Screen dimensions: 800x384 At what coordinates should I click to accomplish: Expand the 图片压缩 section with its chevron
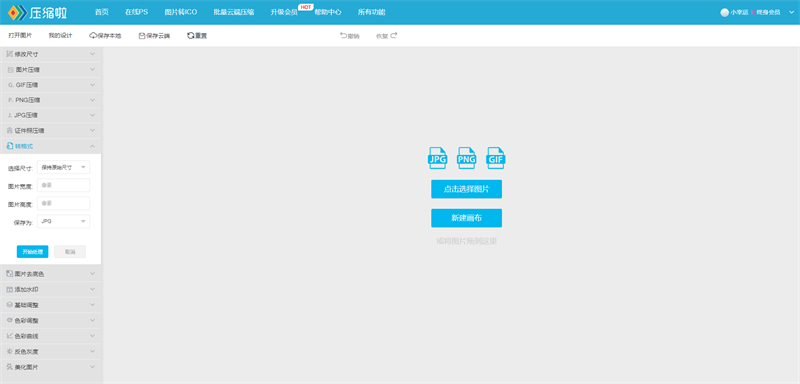click(92, 69)
